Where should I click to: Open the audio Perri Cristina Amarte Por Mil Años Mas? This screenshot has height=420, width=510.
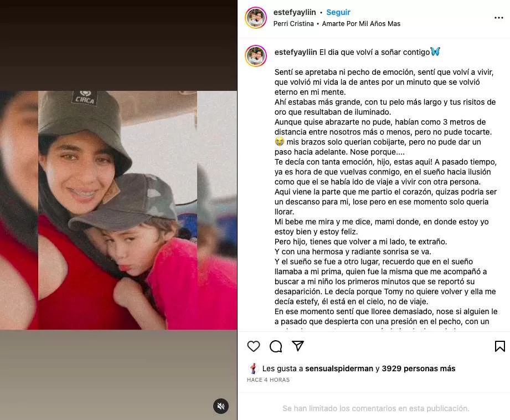[x=337, y=24]
